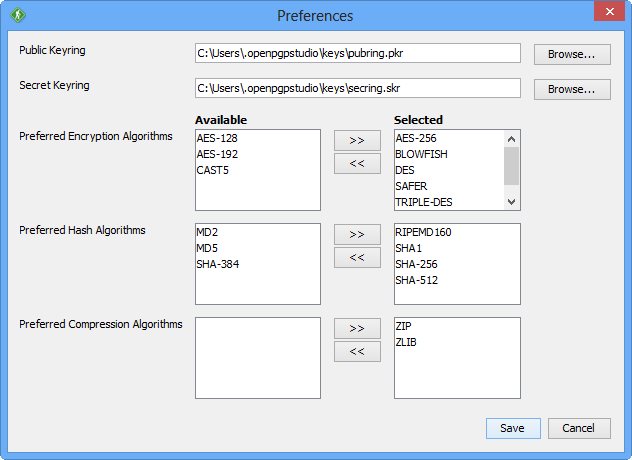Browse for the Secret Keyring file
Image resolution: width=632 pixels, height=460 pixels.
click(572, 89)
